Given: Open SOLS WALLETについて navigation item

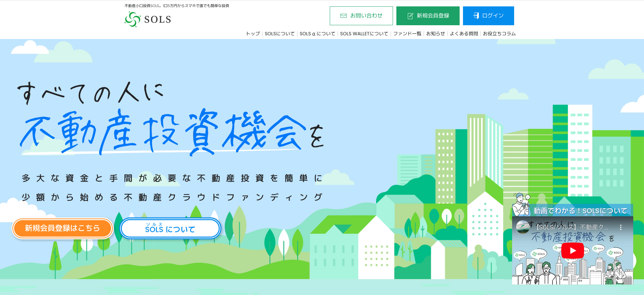Looking at the screenshot, I should [364, 34].
